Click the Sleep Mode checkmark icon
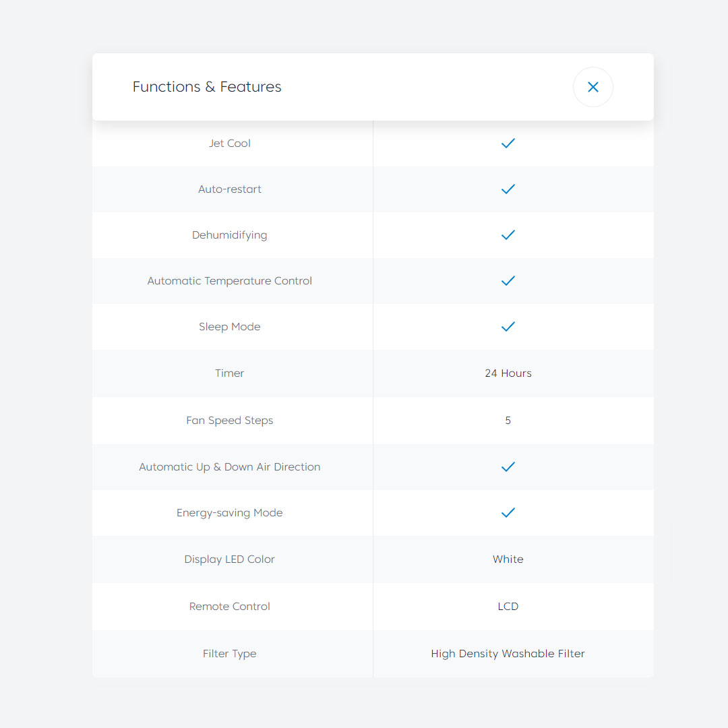The height and width of the screenshot is (728, 728). (508, 326)
